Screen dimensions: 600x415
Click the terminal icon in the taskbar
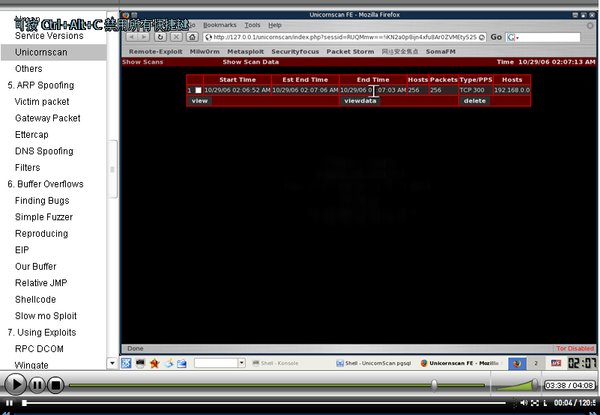pos(140,363)
